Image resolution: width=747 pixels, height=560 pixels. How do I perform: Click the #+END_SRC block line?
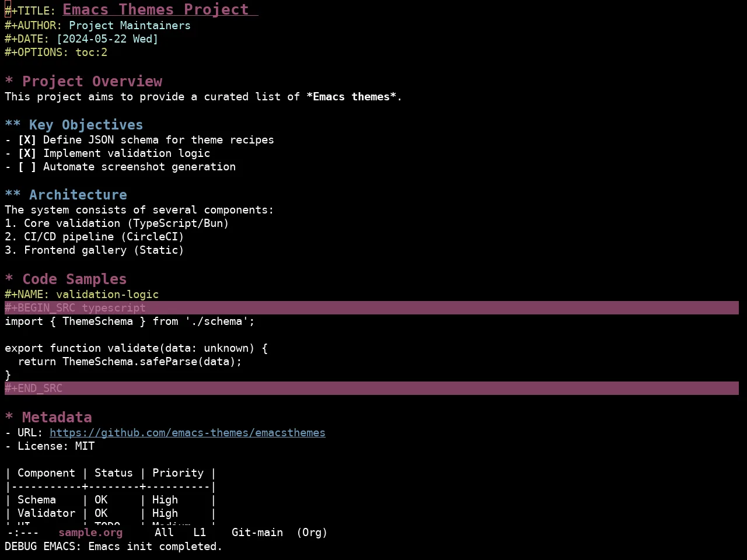click(372, 388)
